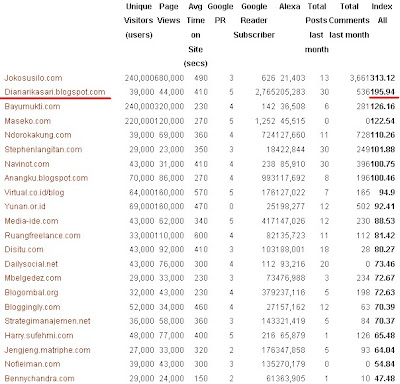Open the Navinot.com link
The height and width of the screenshot is (384, 400).
point(27,164)
